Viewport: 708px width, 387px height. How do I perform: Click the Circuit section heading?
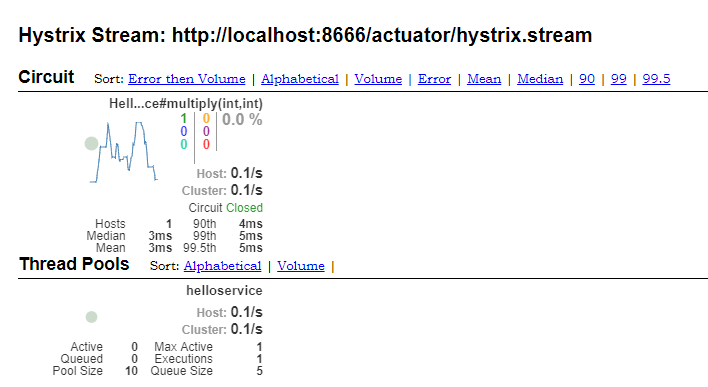pyautogui.click(x=46, y=77)
